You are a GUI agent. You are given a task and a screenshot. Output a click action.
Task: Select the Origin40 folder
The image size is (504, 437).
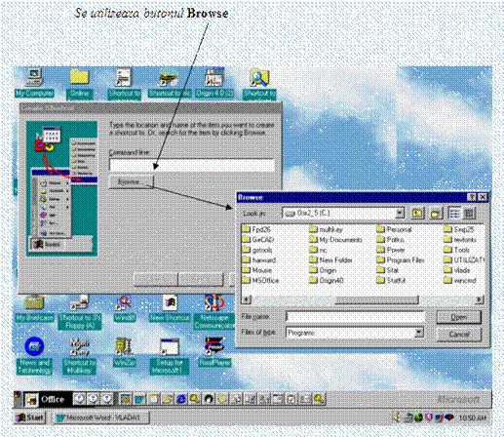click(x=327, y=280)
